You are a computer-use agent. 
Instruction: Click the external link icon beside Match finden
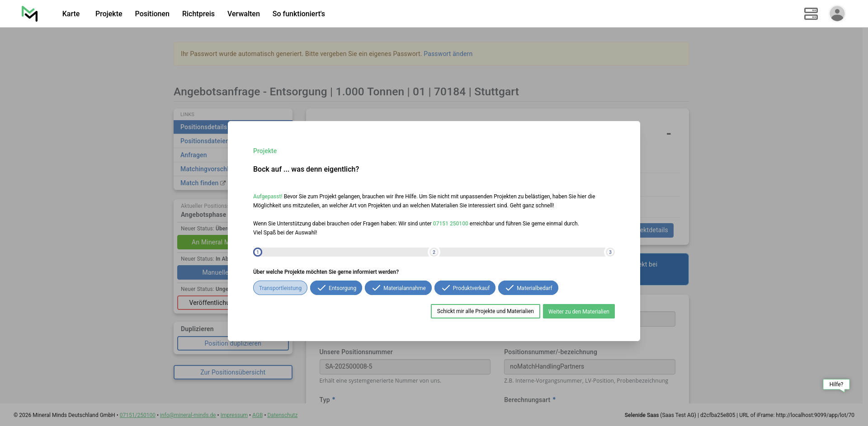(223, 183)
